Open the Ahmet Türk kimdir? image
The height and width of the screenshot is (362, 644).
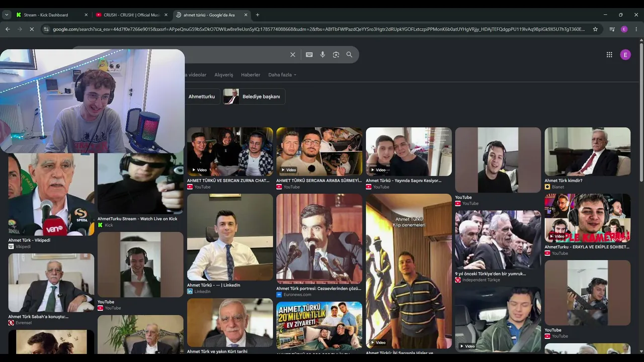click(x=587, y=151)
